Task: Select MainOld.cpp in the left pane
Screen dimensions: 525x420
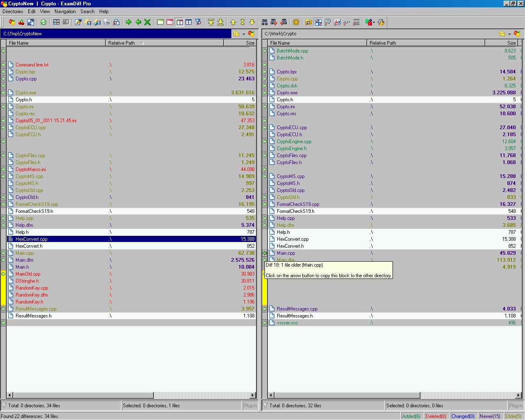Action: [131, 274]
